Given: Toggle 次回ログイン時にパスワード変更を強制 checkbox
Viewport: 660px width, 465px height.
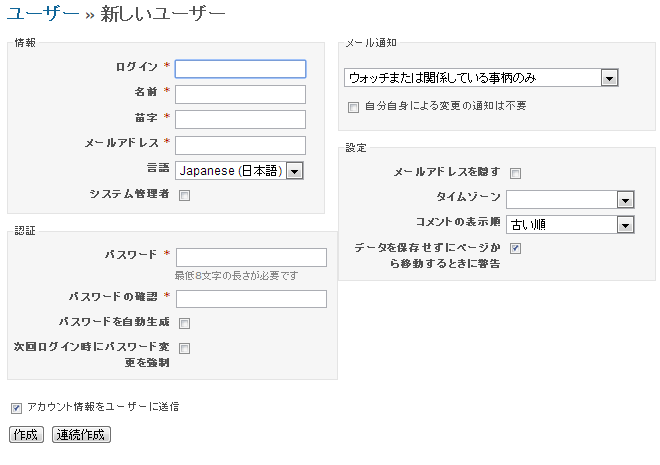Looking at the screenshot, I should point(184,348).
